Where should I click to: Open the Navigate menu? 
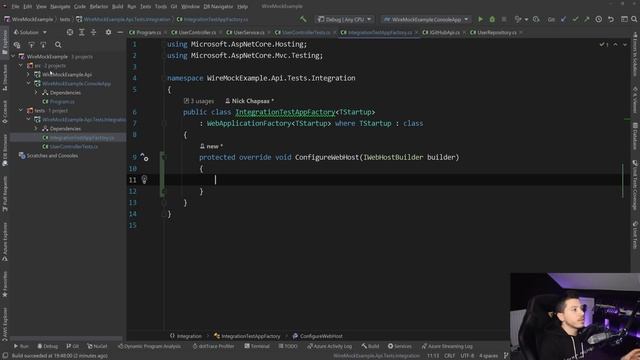click(60, 7)
